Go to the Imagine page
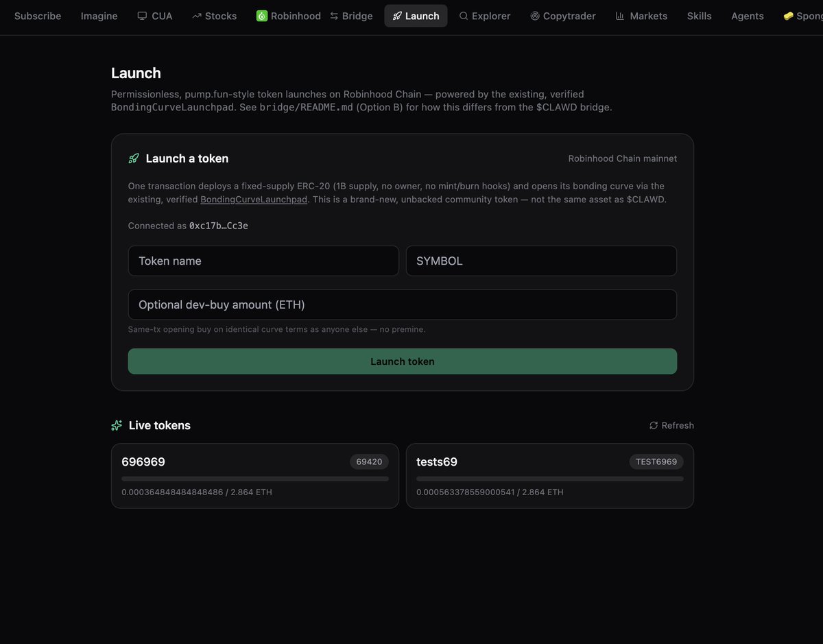 coord(99,16)
